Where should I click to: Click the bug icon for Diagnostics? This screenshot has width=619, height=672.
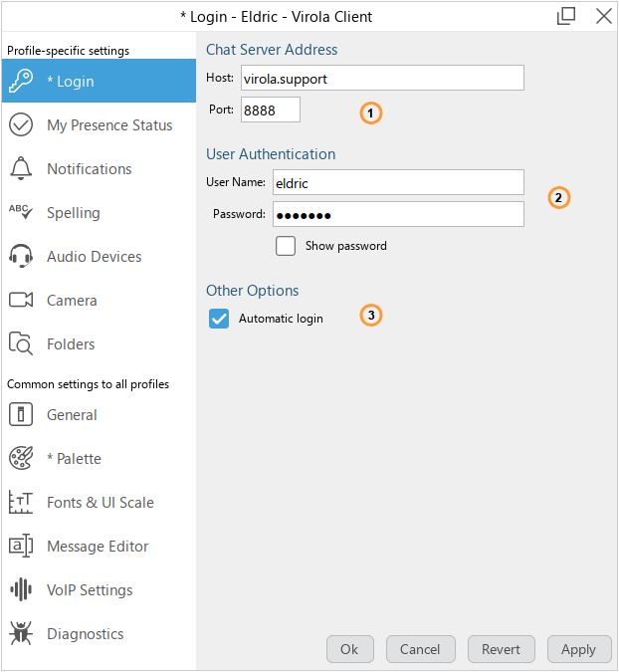pos(21,634)
